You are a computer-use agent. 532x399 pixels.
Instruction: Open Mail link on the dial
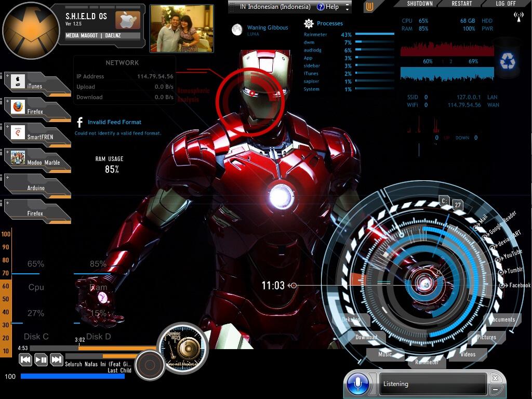(x=483, y=219)
